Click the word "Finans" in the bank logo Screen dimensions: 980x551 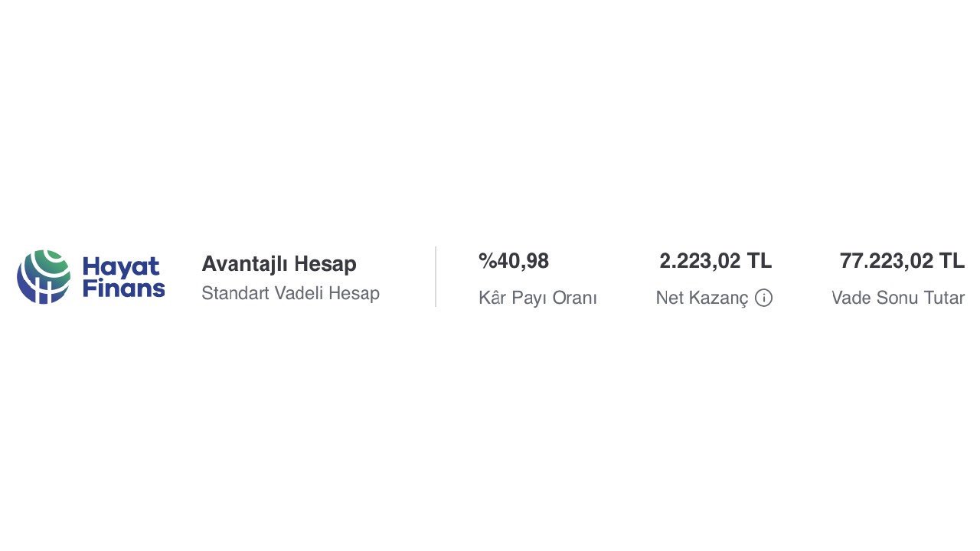[123, 289]
